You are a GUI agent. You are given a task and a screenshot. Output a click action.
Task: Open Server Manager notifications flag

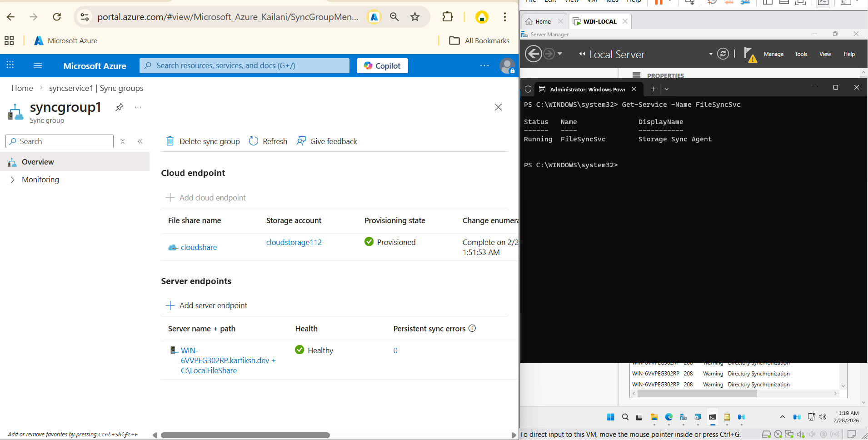click(x=750, y=55)
